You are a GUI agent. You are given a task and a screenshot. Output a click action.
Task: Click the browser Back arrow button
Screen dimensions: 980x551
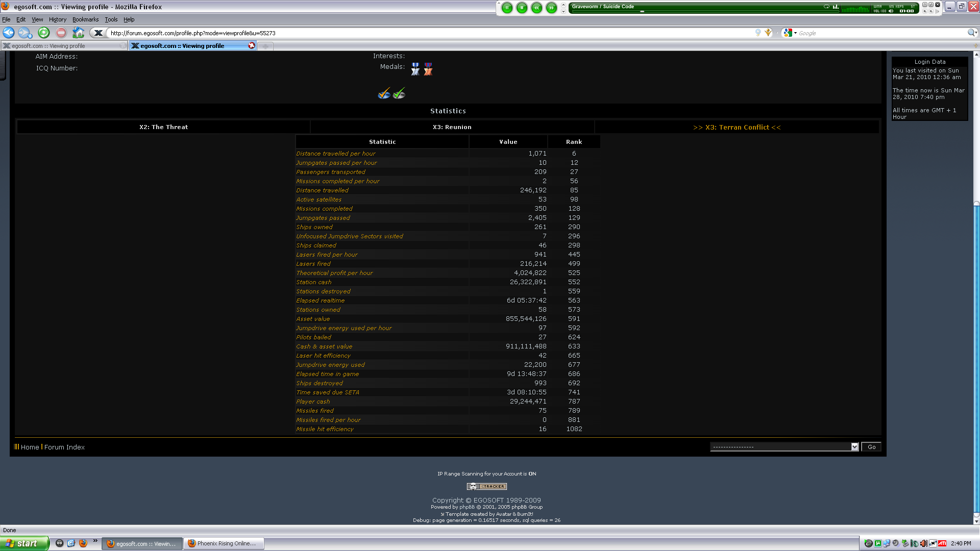(x=9, y=33)
